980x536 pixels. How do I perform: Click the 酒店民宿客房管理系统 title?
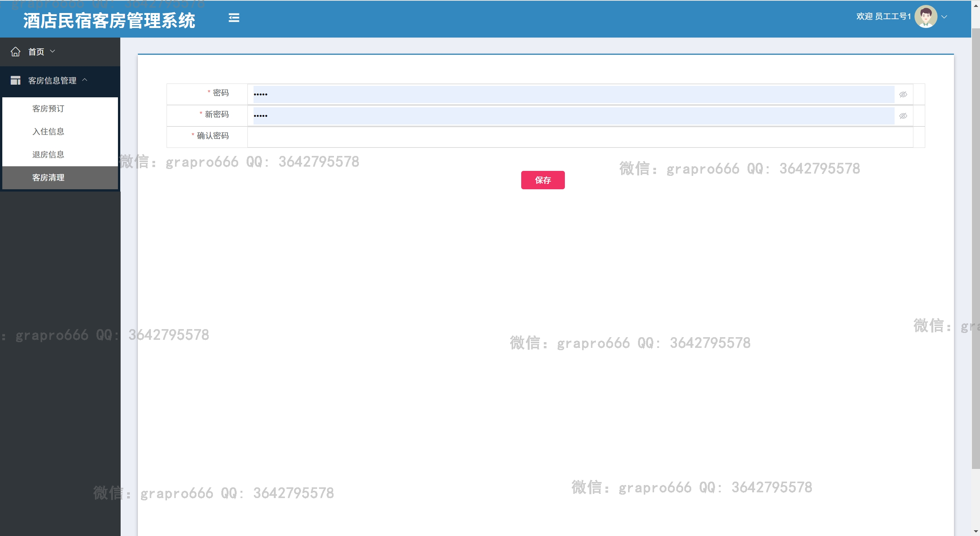[x=109, y=21]
